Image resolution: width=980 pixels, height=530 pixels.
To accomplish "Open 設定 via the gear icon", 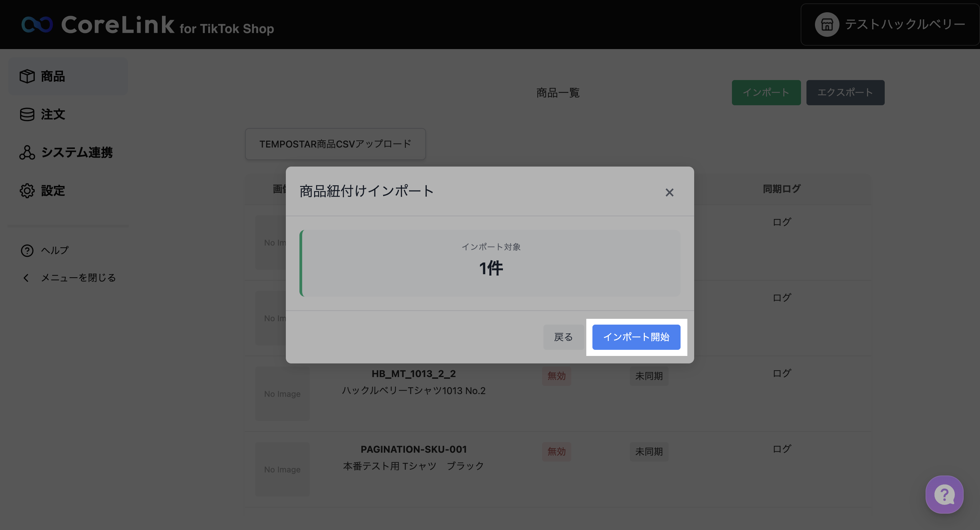I will coord(27,191).
